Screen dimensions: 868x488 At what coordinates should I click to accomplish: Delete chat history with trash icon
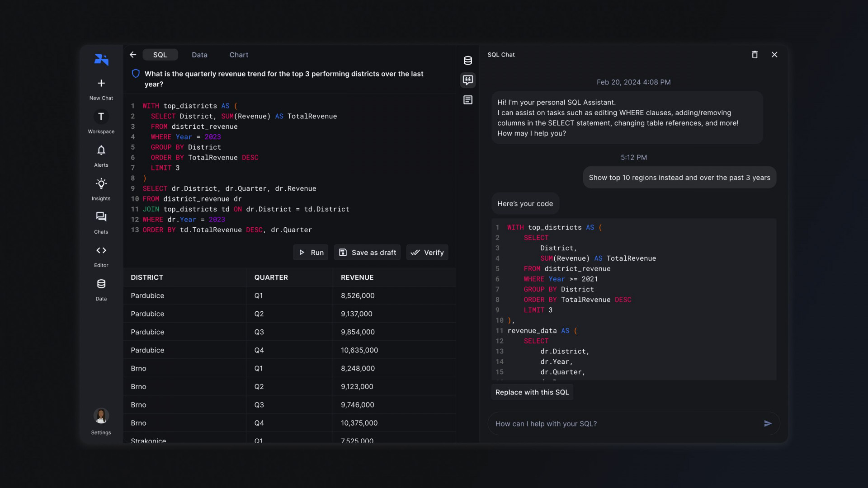(x=755, y=55)
